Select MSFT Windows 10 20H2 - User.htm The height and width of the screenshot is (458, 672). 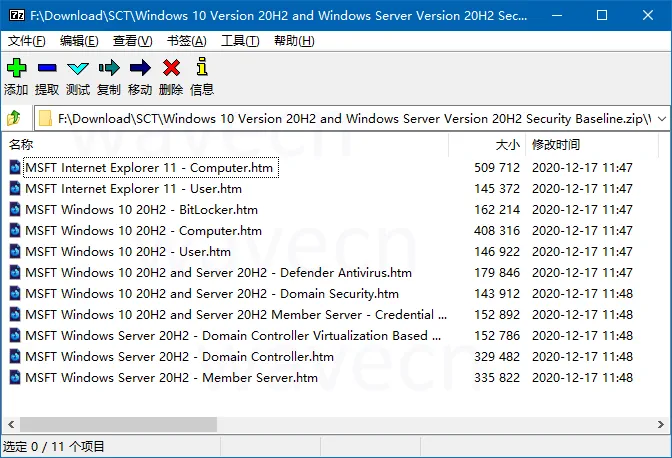pyautogui.click(x=128, y=251)
